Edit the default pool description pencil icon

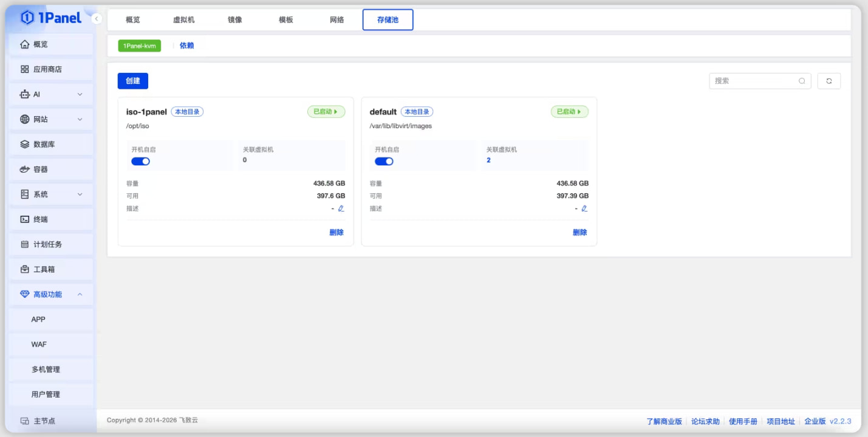point(584,208)
